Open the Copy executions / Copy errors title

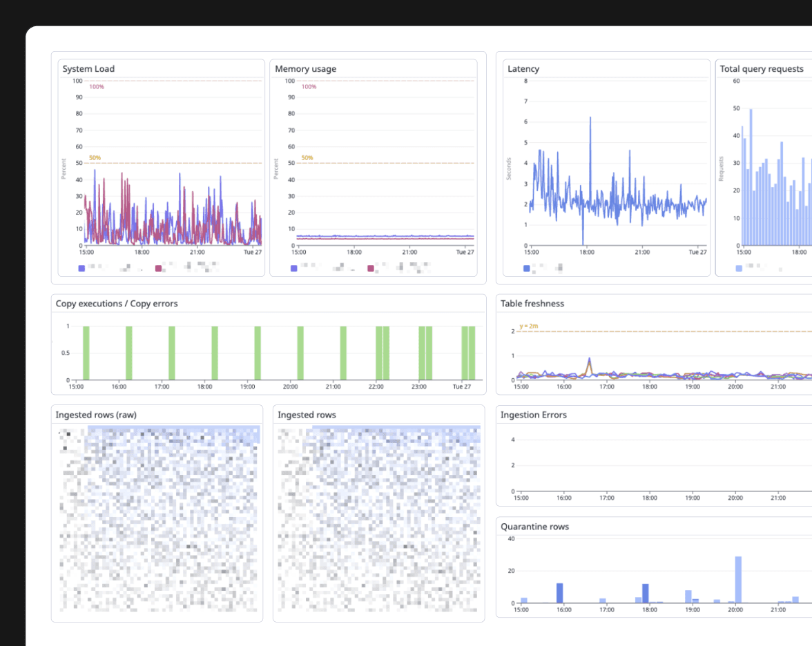tap(117, 304)
